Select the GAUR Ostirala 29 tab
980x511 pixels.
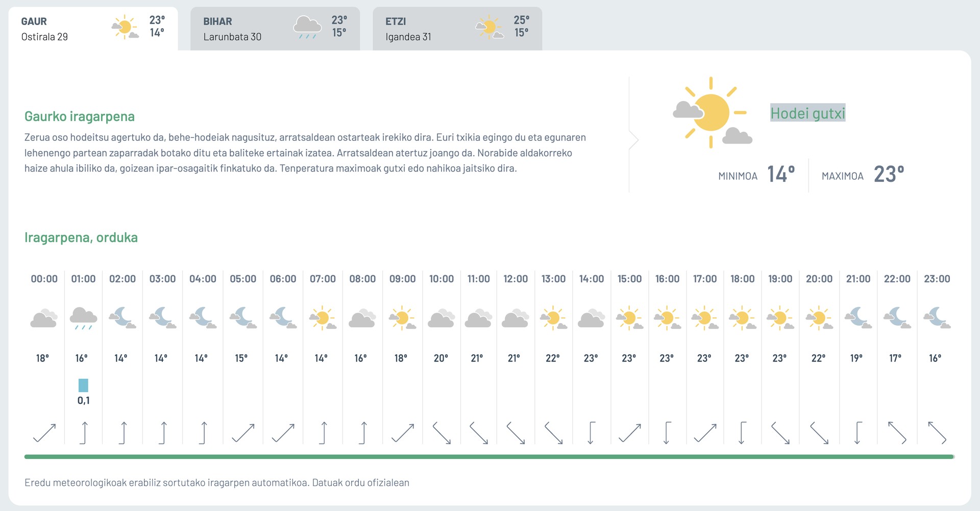93,29
